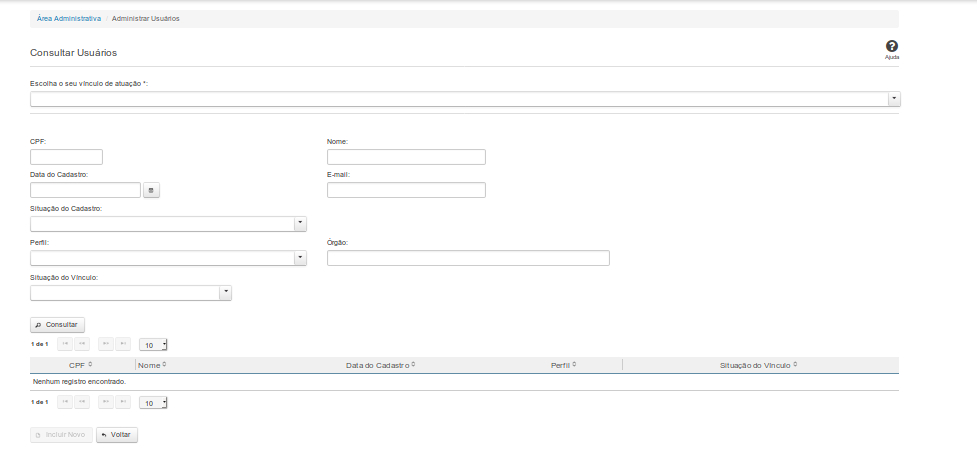Click into the E-mail text field
977x459 pixels.
pos(406,190)
